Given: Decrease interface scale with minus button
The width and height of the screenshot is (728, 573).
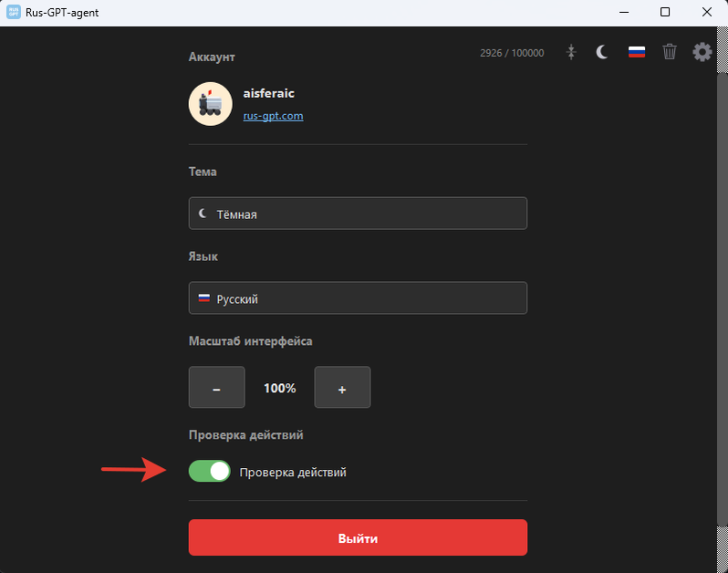Looking at the screenshot, I should (216, 388).
